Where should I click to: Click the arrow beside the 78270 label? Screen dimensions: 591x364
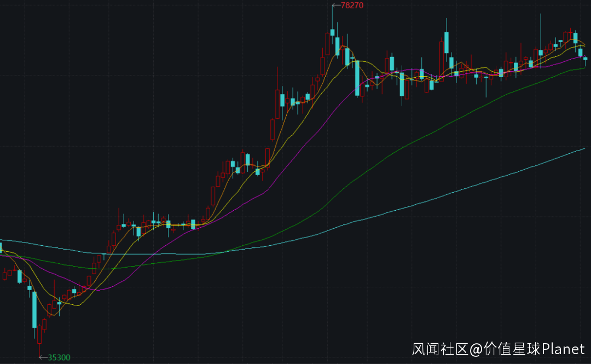336,5
